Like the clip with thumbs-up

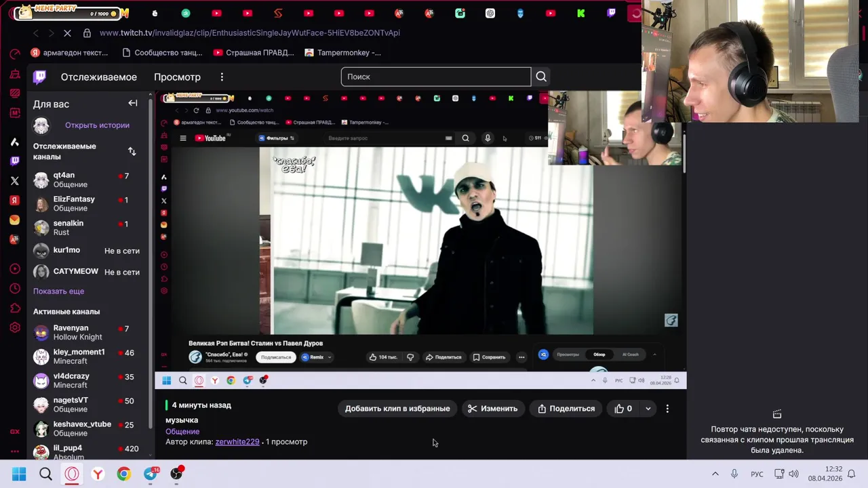(x=623, y=409)
